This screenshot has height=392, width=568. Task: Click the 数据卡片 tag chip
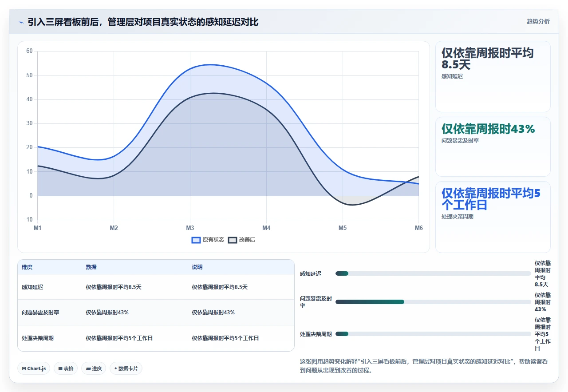point(126,368)
